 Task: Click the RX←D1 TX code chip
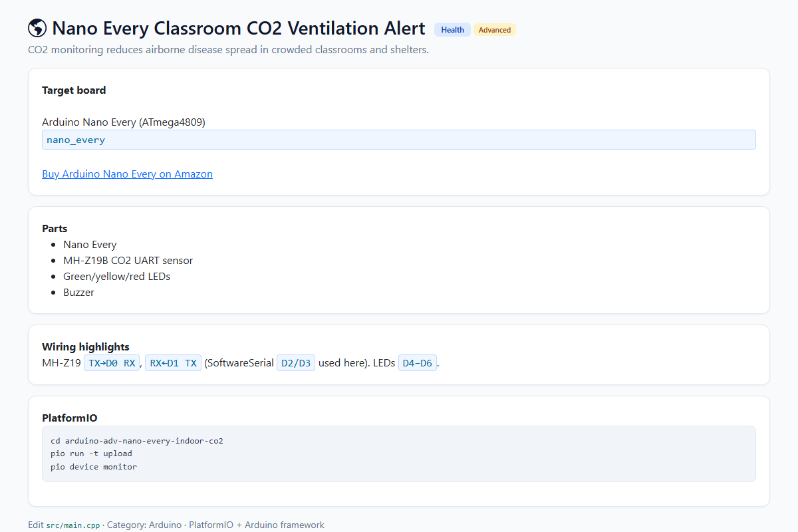173,363
